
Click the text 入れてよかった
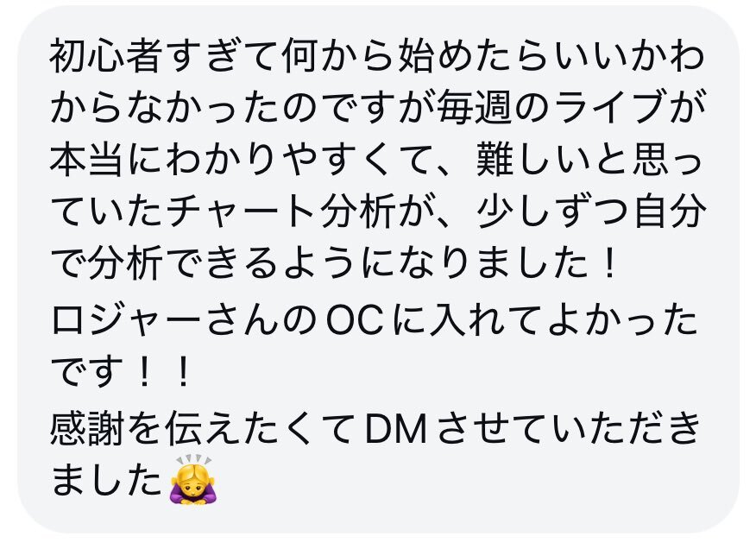pos(564,319)
